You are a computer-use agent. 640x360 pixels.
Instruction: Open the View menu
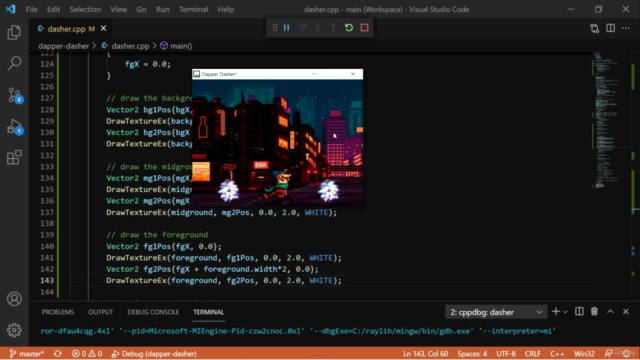pyautogui.click(x=118, y=9)
